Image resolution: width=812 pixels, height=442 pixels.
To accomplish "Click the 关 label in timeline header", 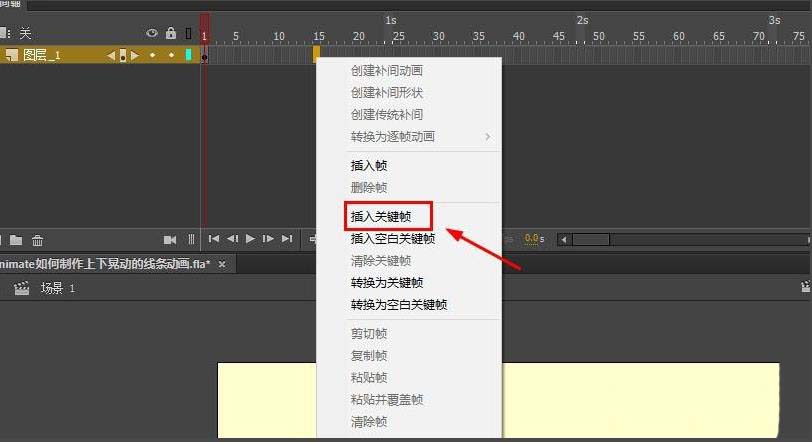I will pyautogui.click(x=25, y=34).
